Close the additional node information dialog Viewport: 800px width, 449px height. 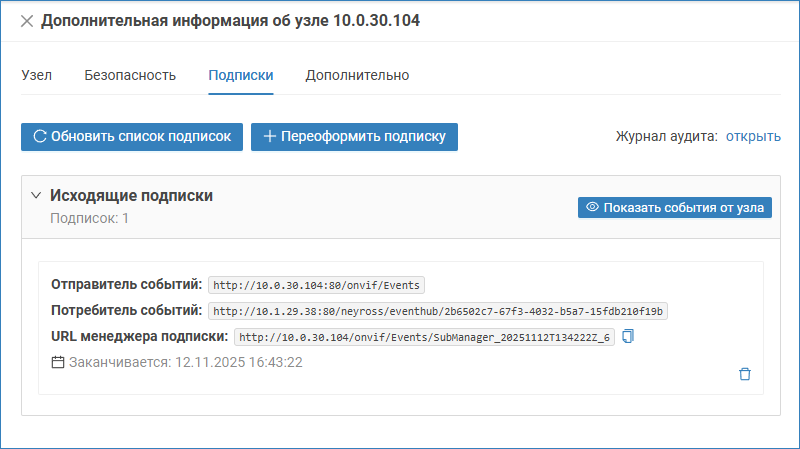click(27, 21)
